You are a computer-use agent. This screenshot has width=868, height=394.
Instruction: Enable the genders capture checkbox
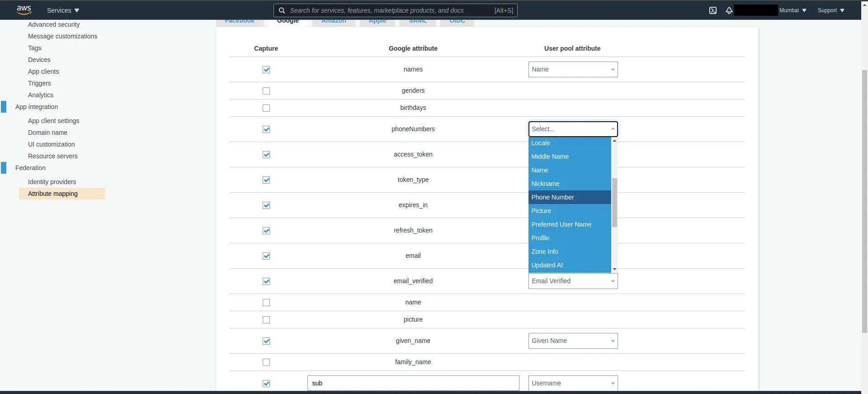[266, 91]
